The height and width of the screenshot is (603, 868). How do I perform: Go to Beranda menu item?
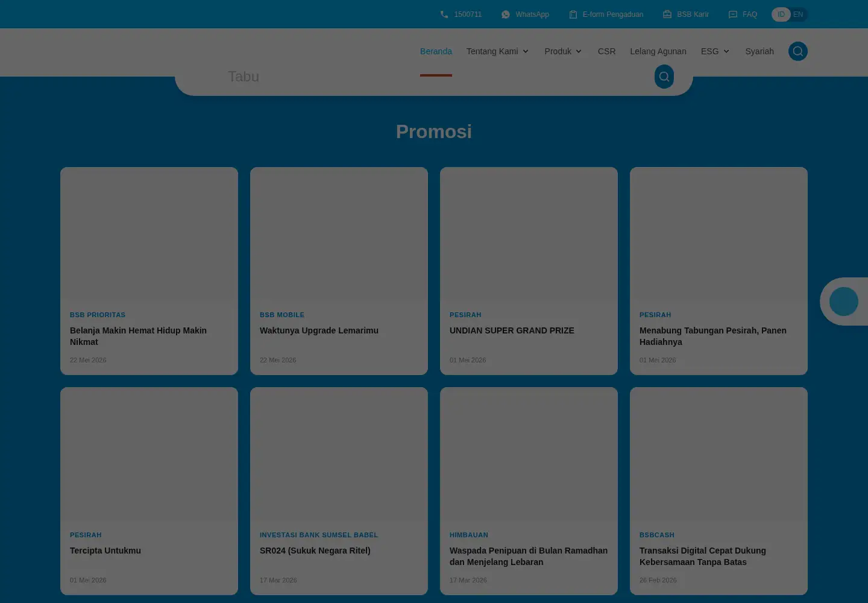pyautogui.click(x=436, y=51)
